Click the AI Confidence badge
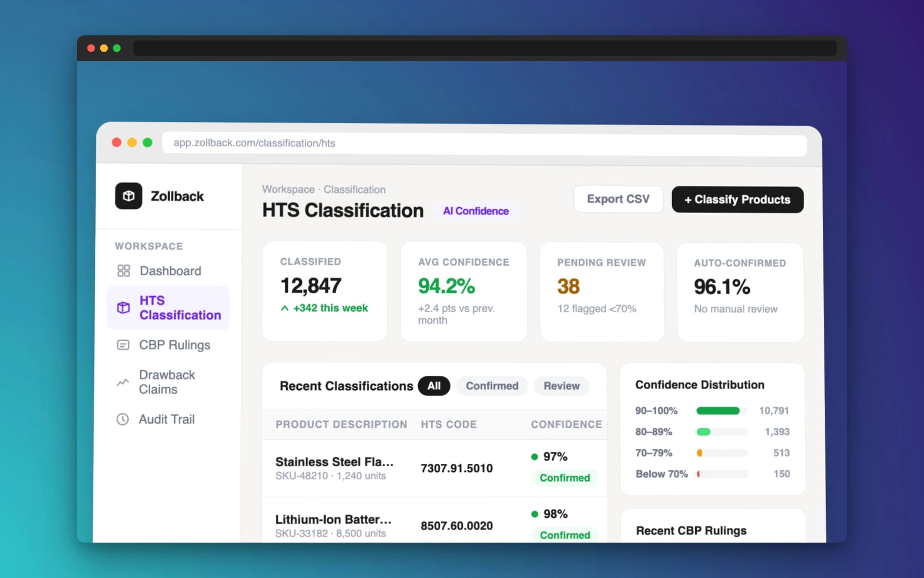This screenshot has width=924, height=578. pos(475,211)
